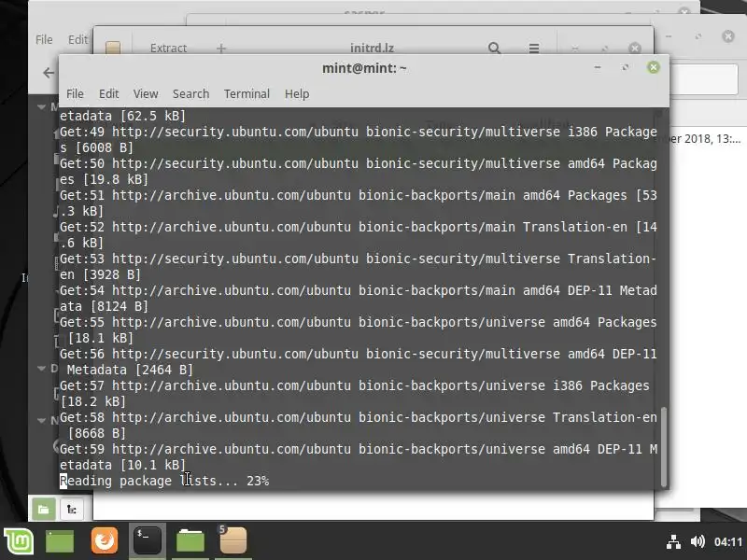Click the volume speaker icon in tray
The image size is (747, 560).
(698, 541)
